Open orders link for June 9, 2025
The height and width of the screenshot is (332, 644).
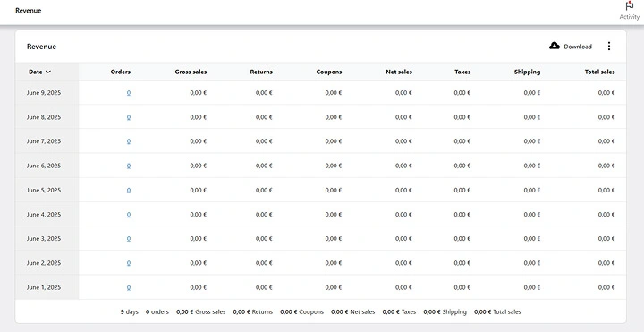pyautogui.click(x=129, y=93)
